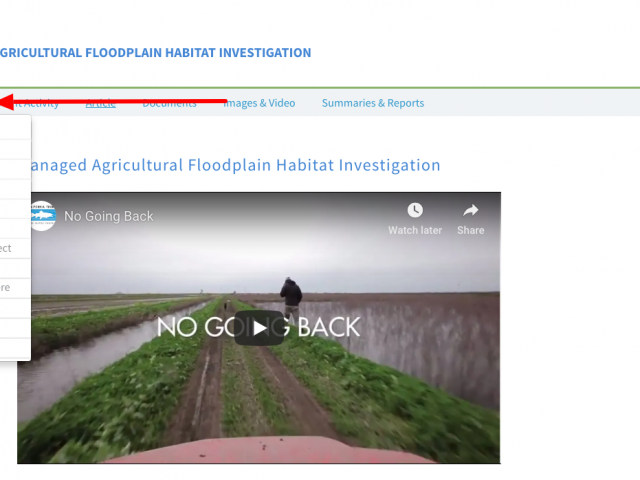Click the red arrowhead pointing left
640x480 pixels.
point(7,102)
